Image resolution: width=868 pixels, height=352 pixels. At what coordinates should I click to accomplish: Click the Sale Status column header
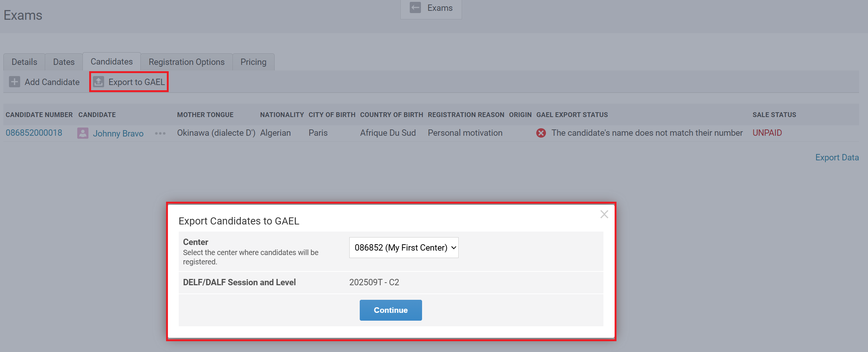point(774,115)
